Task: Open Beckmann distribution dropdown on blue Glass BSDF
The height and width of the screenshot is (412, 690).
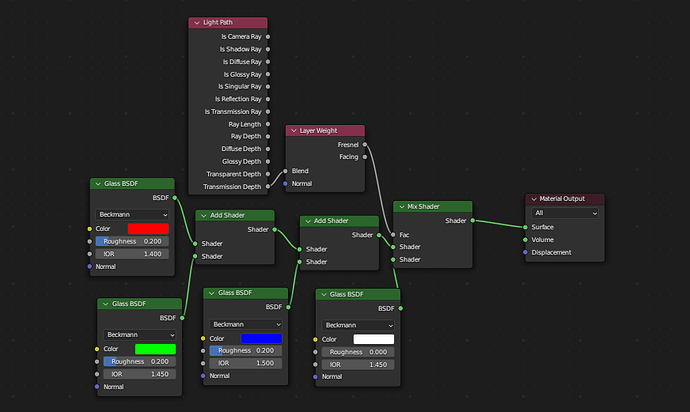Action: click(x=246, y=324)
